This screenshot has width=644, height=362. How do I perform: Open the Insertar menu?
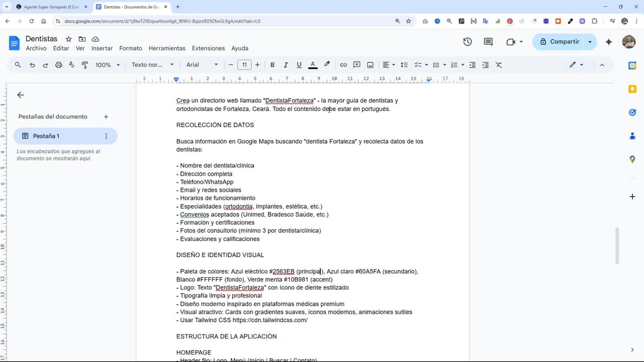(102, 48)
